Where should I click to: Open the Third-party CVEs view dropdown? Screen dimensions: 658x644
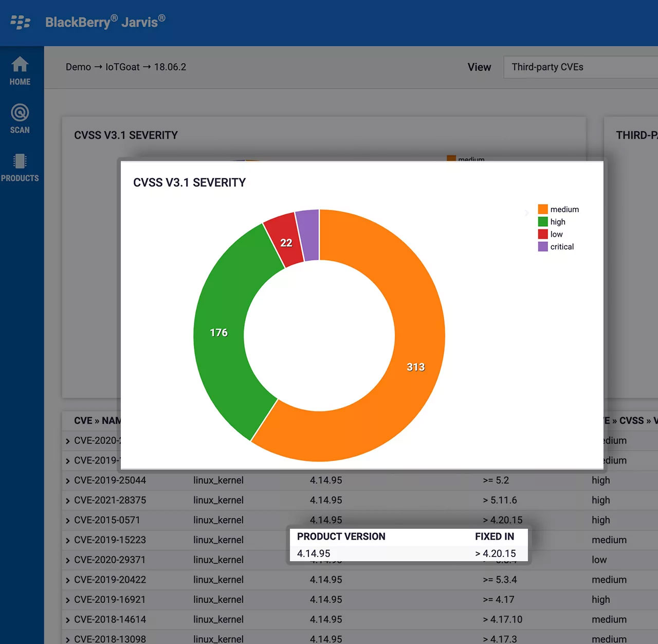click(x=581, y=67)
